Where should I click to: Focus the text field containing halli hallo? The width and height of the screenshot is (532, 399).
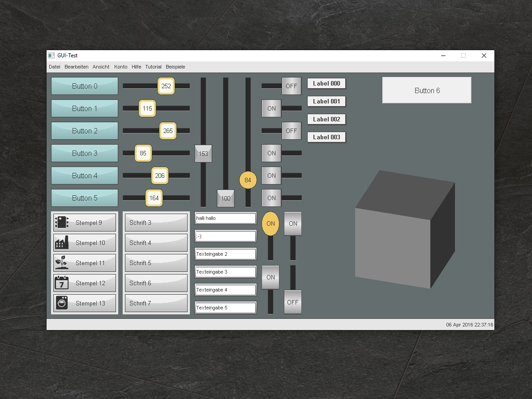point(225,218)
